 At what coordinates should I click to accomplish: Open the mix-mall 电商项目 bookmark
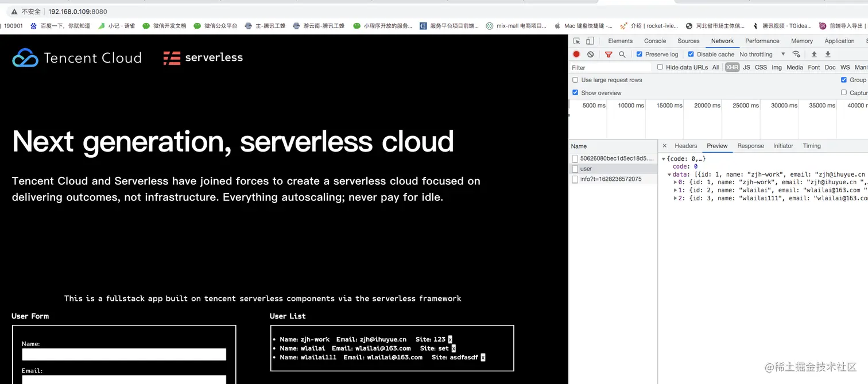point(516,26)
